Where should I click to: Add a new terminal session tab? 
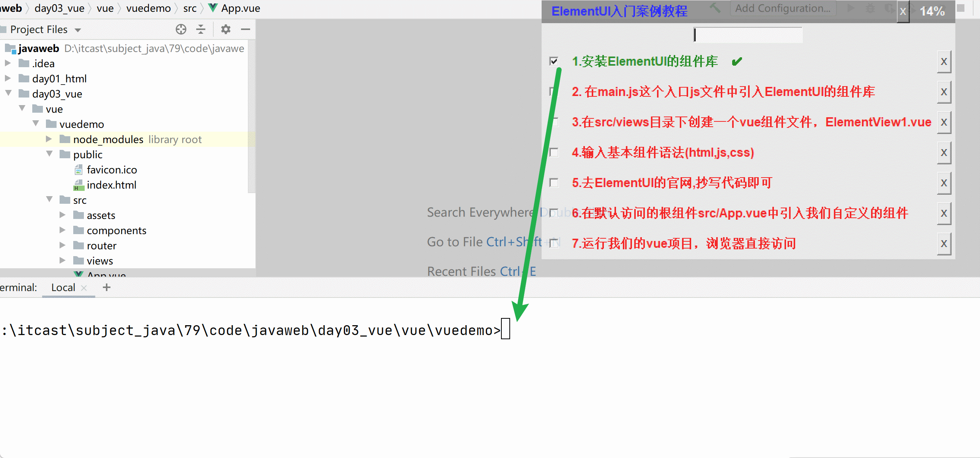tap(107, 288)
